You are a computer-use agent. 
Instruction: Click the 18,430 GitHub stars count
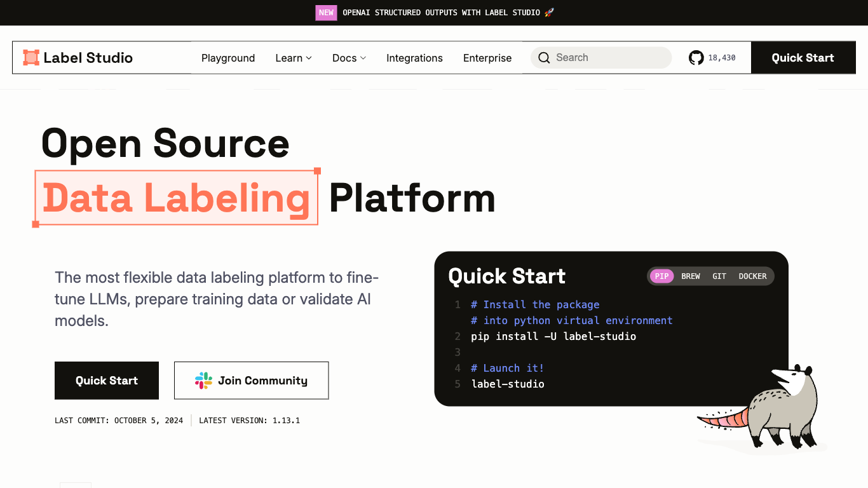pos(722,58)
